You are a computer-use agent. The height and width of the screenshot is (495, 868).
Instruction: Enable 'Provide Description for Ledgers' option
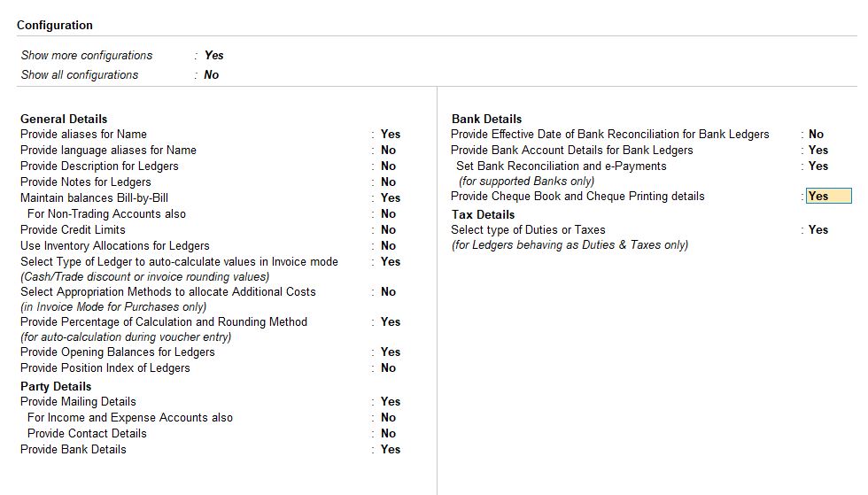pos(388,166)
